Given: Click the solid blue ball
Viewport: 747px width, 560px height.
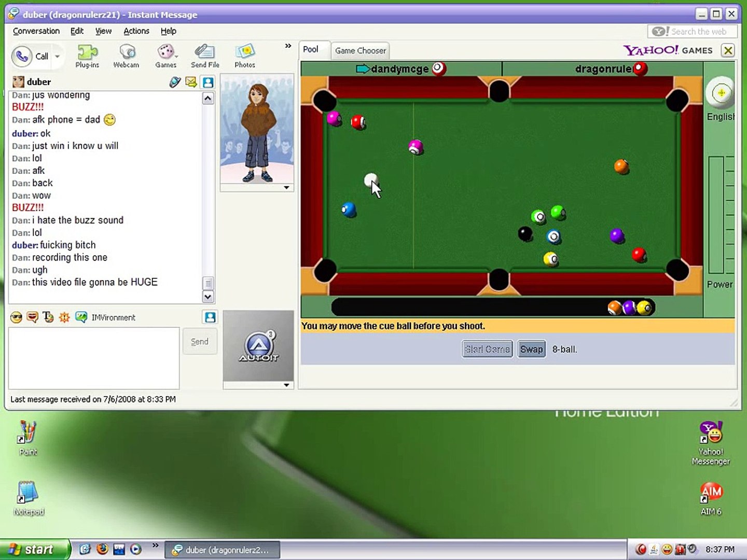Looking at the screenshot, I should click(349, 209).
